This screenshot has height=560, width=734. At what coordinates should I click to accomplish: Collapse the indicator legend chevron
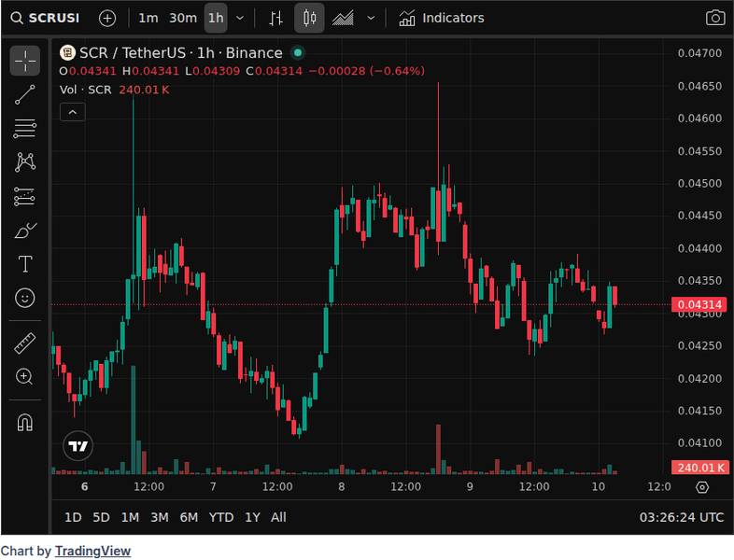point(73,112)
